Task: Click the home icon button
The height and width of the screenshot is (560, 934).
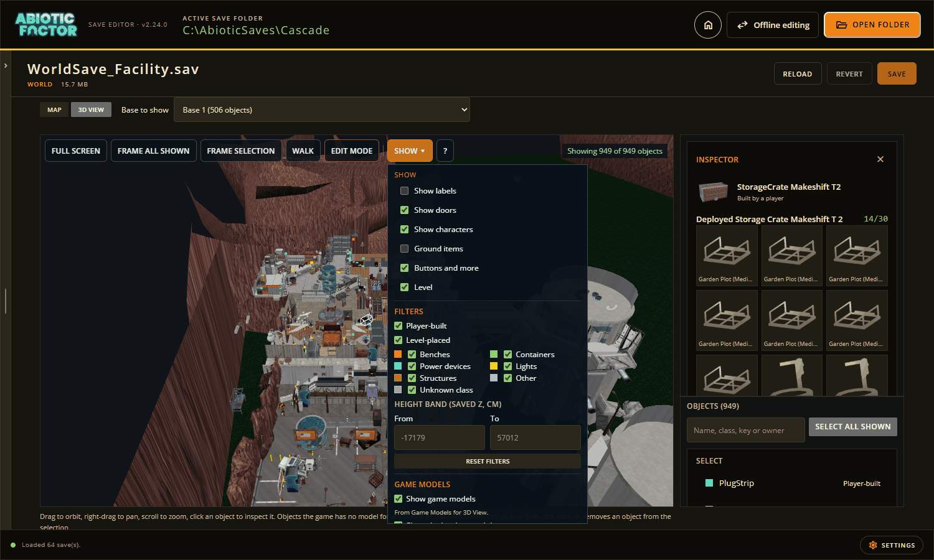Action: point(708,26)
